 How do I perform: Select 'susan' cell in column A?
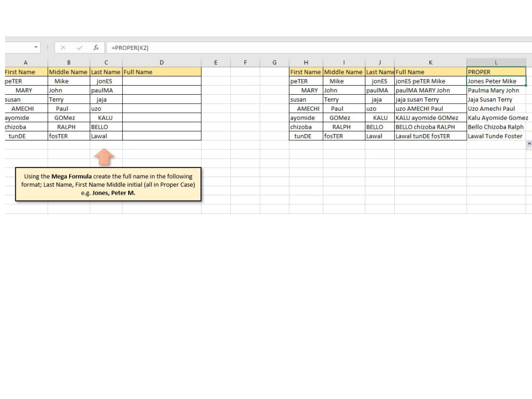point(26,99)
